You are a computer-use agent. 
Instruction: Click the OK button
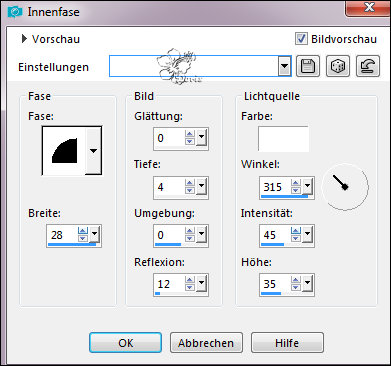click(x=125, y=342)
